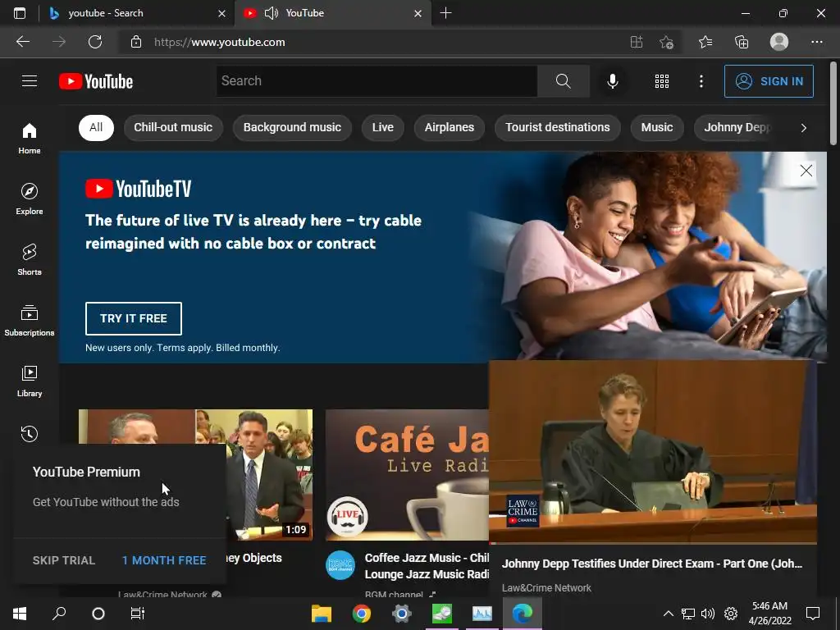Select the Background music chip
Screen dimensions: 840x630
pos(292,127)
